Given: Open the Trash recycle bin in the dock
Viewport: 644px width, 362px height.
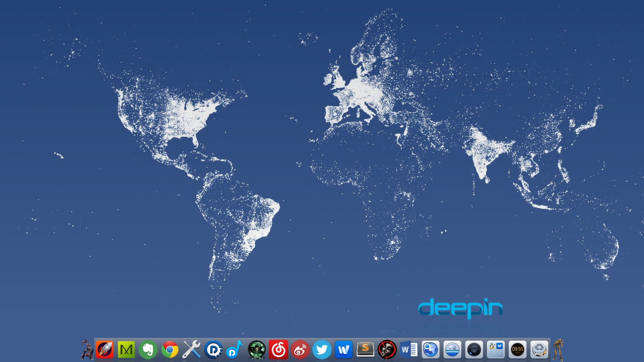Looking at the screenshot, I should point(539,350).
